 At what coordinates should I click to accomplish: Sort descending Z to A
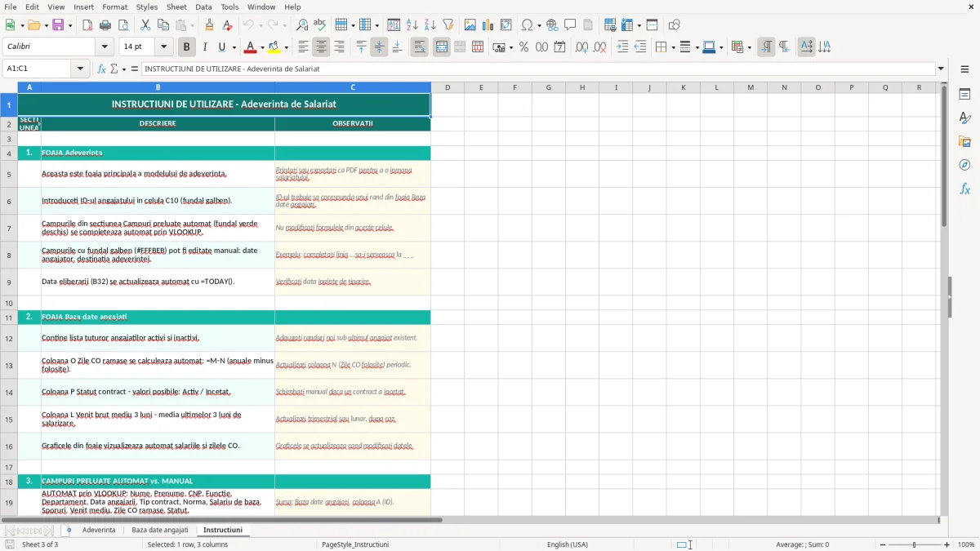coord(430,25)
